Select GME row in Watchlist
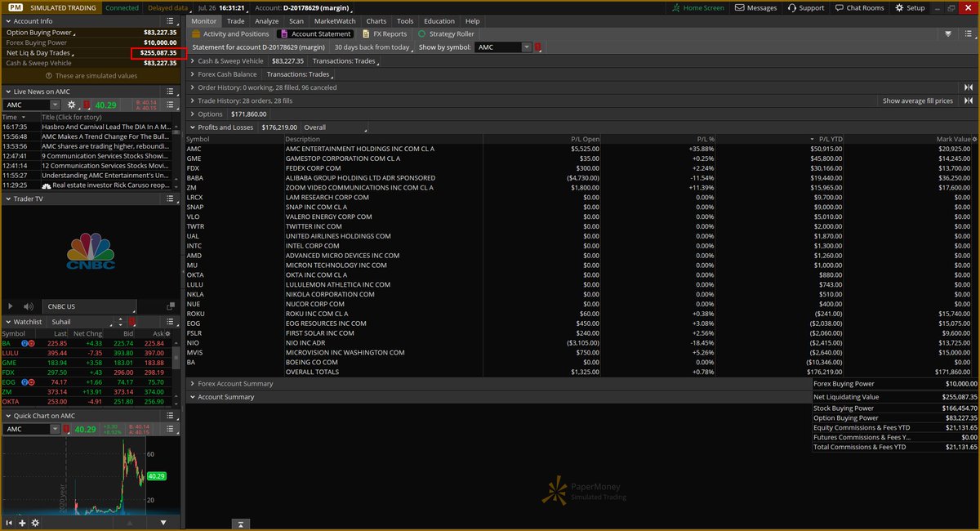The height and width of the screenshot is (531, 980). (x=88, y=363)
